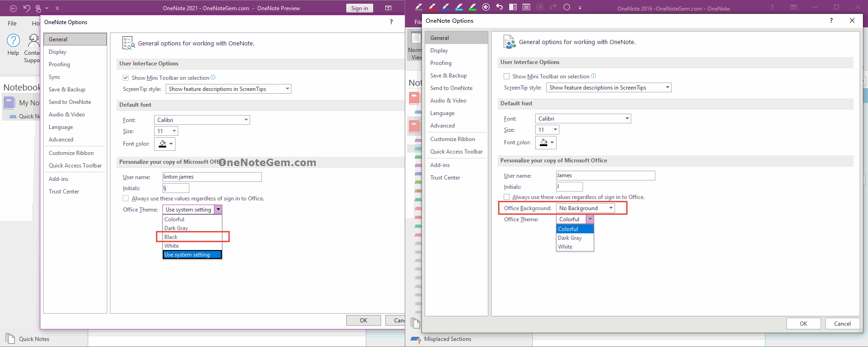Open font Size dropdown in 2016 dialog

coord(547,130)
